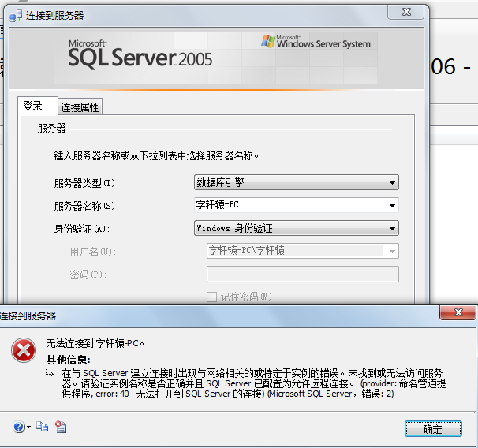Viewport: 478px width, 448px height.
Task: Click the error message tree arrow icon
Action: (x=50, y=372)
